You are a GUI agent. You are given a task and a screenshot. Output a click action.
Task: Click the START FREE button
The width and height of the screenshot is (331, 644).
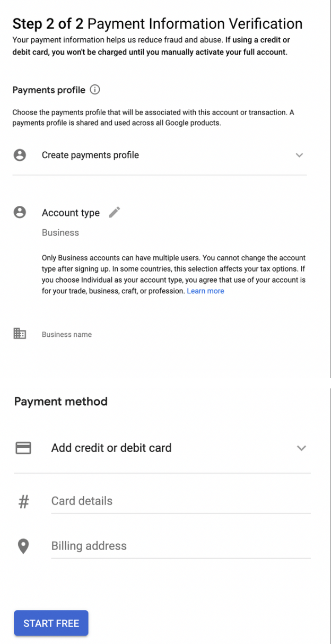click(51, 623)
